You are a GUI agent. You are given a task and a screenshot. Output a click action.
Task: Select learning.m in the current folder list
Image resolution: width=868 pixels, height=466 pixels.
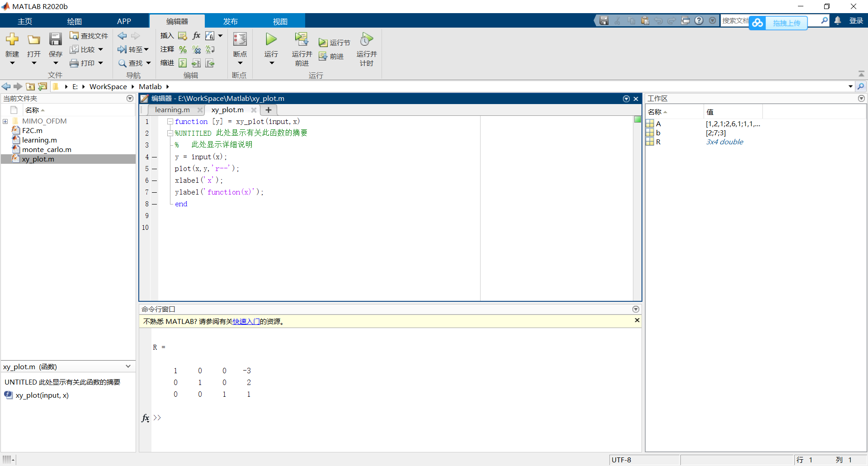[x=39, y=140]
